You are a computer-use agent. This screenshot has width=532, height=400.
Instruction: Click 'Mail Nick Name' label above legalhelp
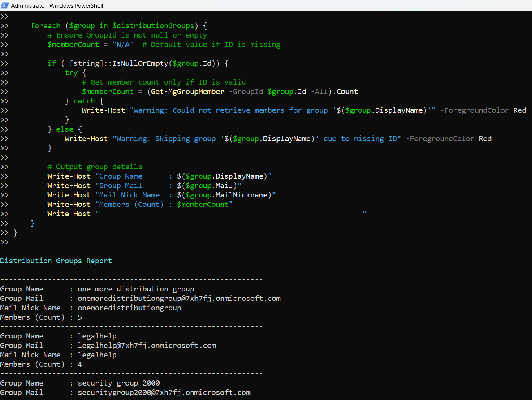click(30, 355)
